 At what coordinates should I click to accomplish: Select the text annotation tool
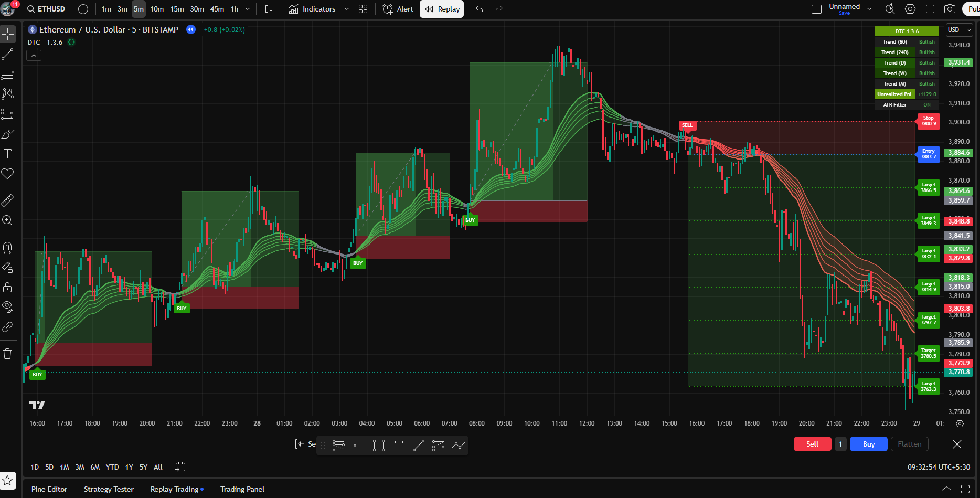pos(8,154)
